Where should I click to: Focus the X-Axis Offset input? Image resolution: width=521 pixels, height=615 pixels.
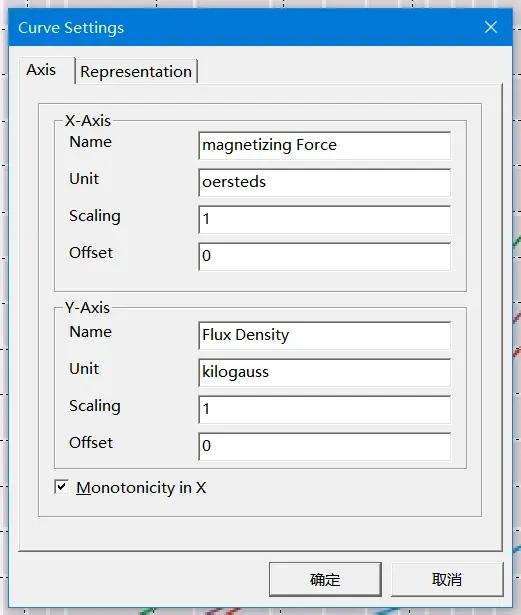point(324,256)
